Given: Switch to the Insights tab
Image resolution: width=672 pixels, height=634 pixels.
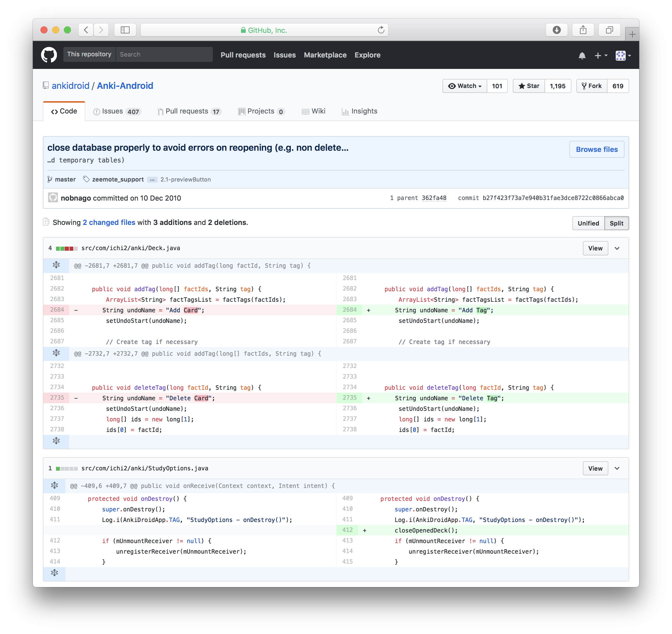Looking at the screenshot, I should tap(359, 111).
